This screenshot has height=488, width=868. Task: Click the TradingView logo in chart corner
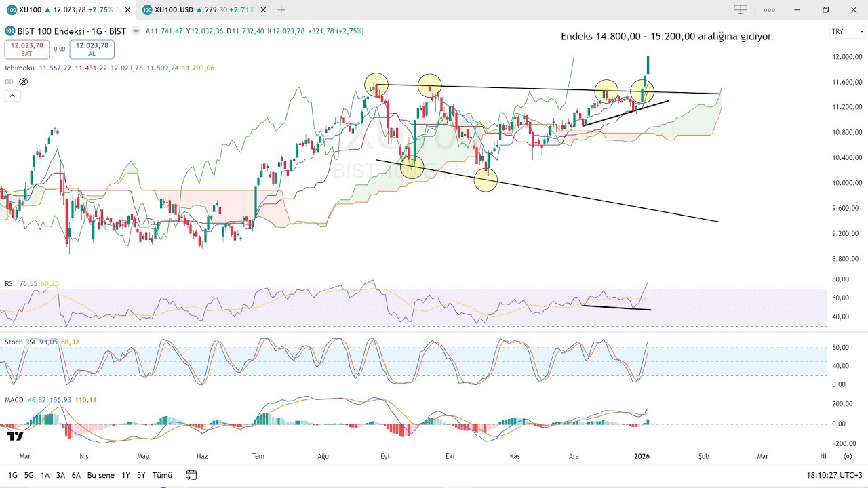(15, 435)
